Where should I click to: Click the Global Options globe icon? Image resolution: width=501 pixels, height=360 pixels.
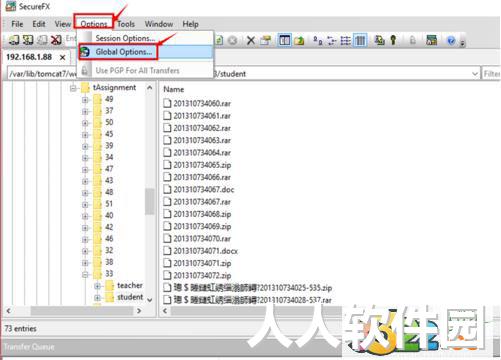click(x=85, y=52)
